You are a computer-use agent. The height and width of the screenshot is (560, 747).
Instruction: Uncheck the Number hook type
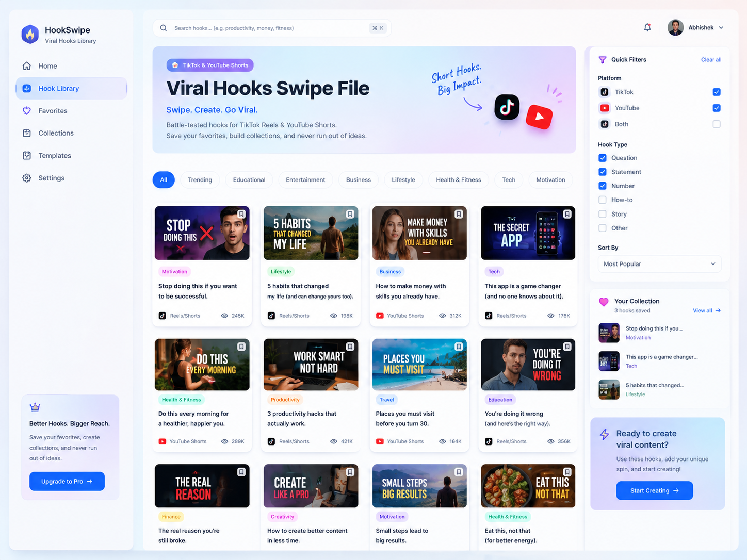(x=603, y=186)
